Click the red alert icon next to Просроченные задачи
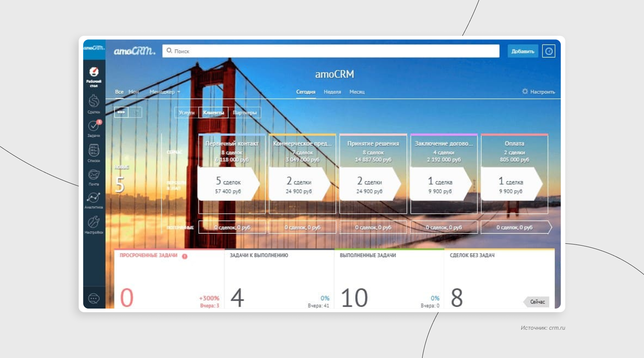The width and height of the screenshot is (644, 358). point(185,256)
